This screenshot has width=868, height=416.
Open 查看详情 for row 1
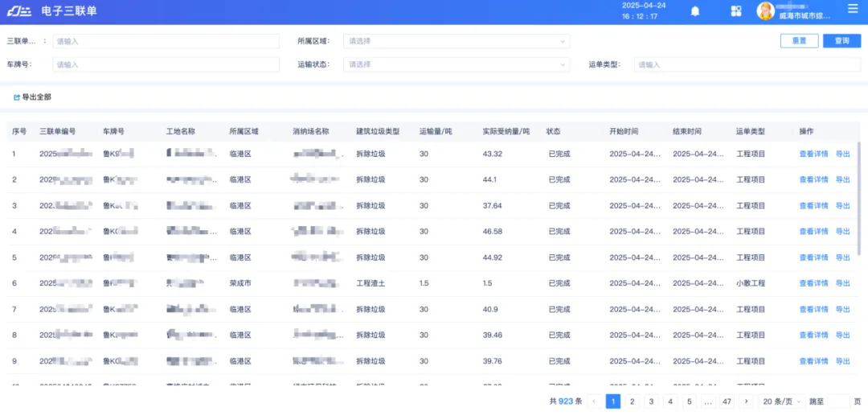tap(813, 154)
